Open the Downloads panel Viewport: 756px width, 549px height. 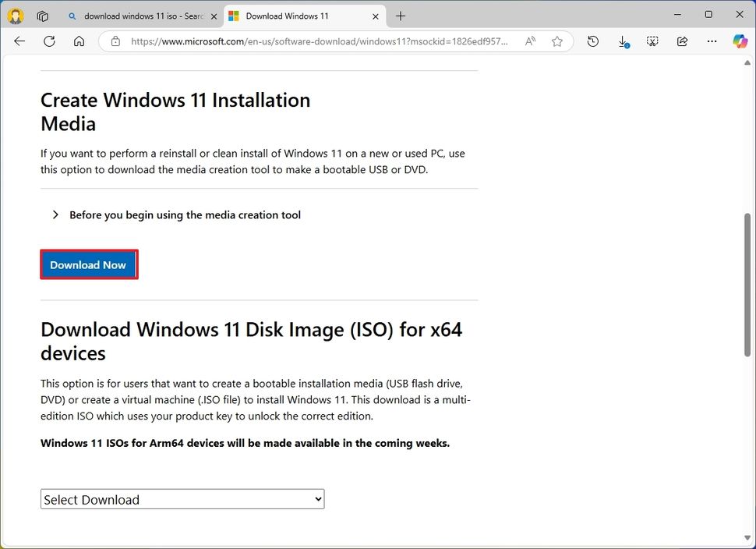pyautogui.click(x=623, y=41)
